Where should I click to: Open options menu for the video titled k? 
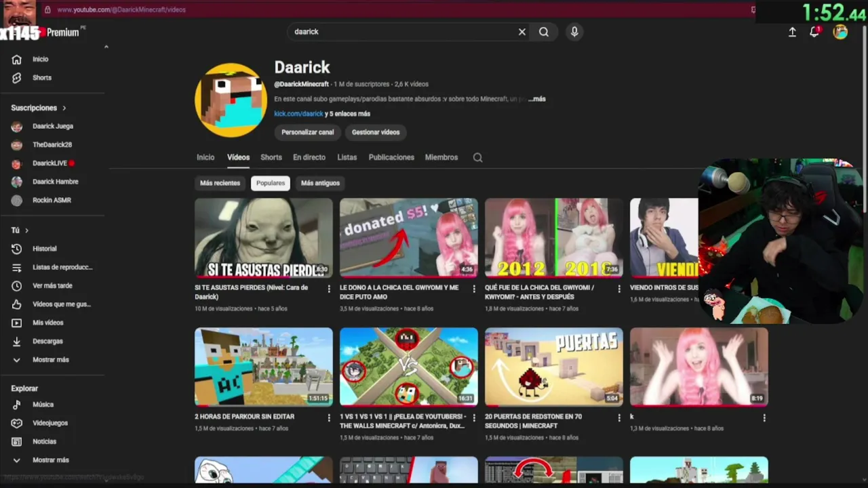click(x=764, y=418)
